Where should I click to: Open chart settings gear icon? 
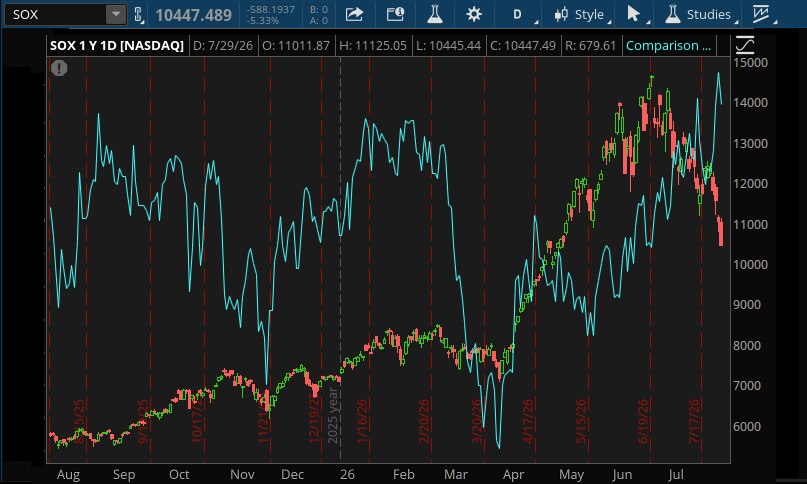coord(473,14)
